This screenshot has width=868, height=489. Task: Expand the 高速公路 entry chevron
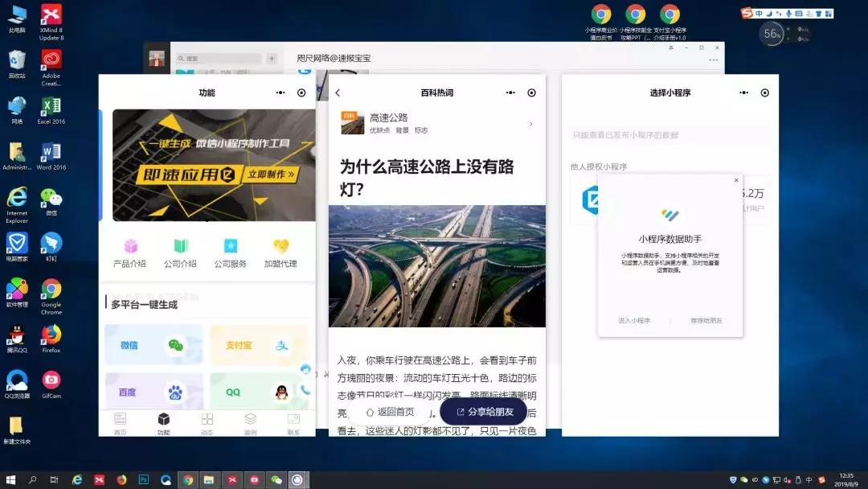(x=529, y=122)
